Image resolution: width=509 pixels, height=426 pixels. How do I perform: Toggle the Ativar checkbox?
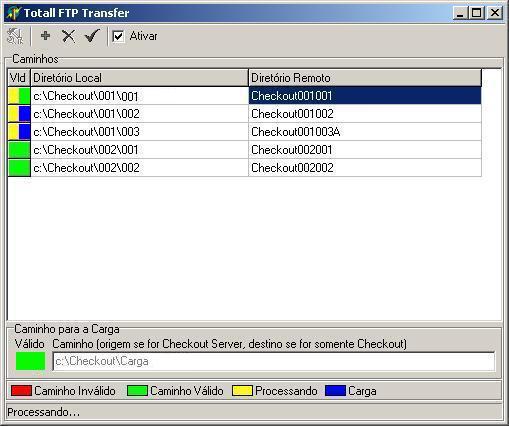(118, 36)
